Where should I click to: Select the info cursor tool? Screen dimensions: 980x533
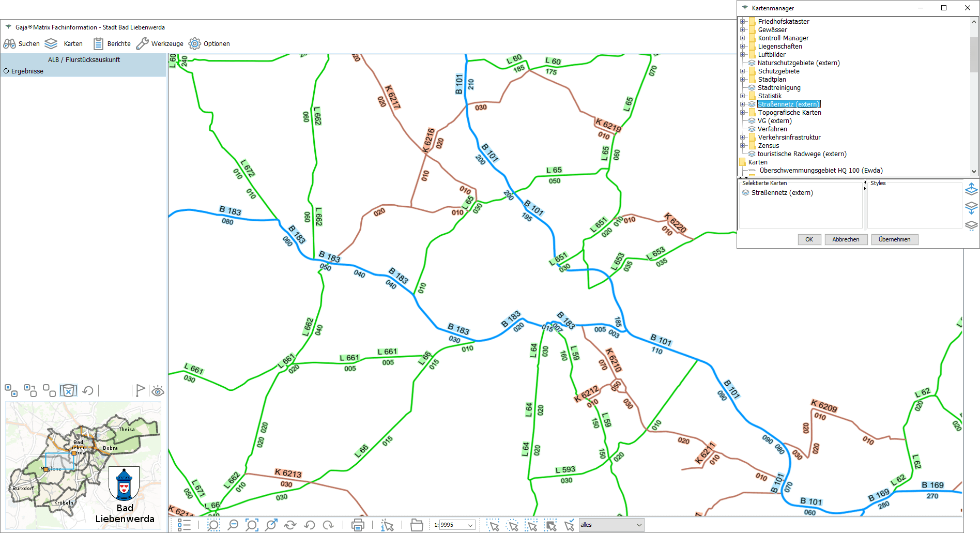(x=387, y=525)
